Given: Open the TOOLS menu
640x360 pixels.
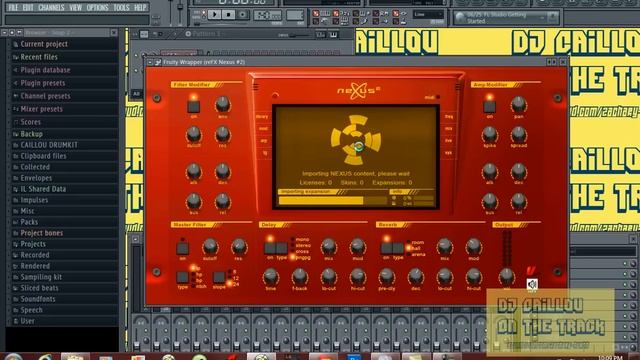Looking at the screenshot, I should click(x=121, y=7).
